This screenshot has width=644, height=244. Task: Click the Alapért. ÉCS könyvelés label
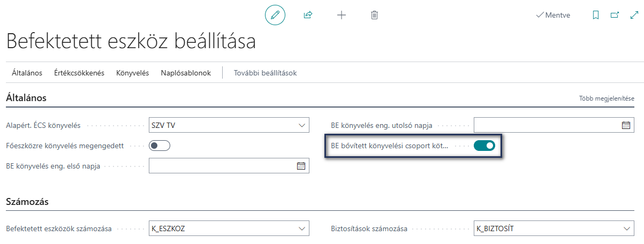click(x=43, y=125)
